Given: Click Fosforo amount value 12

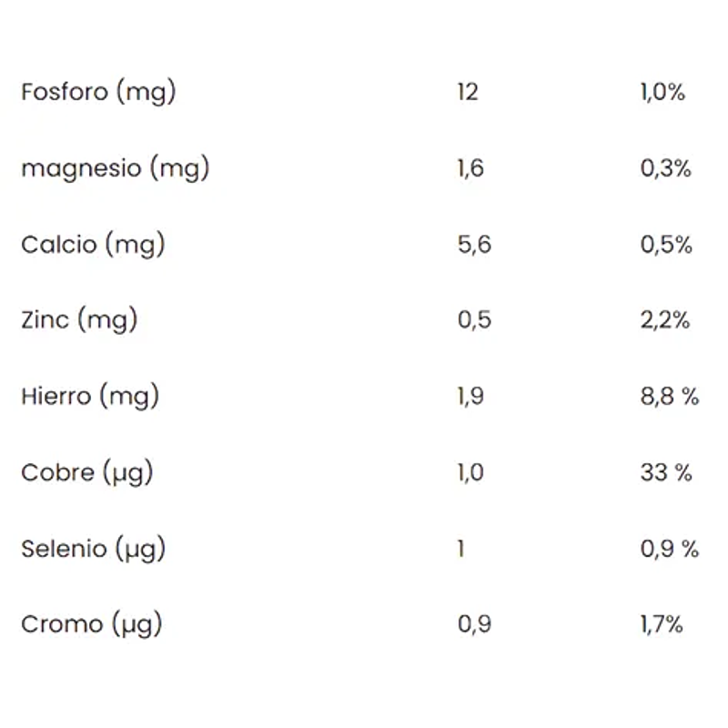Looking at the screenshot, I should coord(468,93).
